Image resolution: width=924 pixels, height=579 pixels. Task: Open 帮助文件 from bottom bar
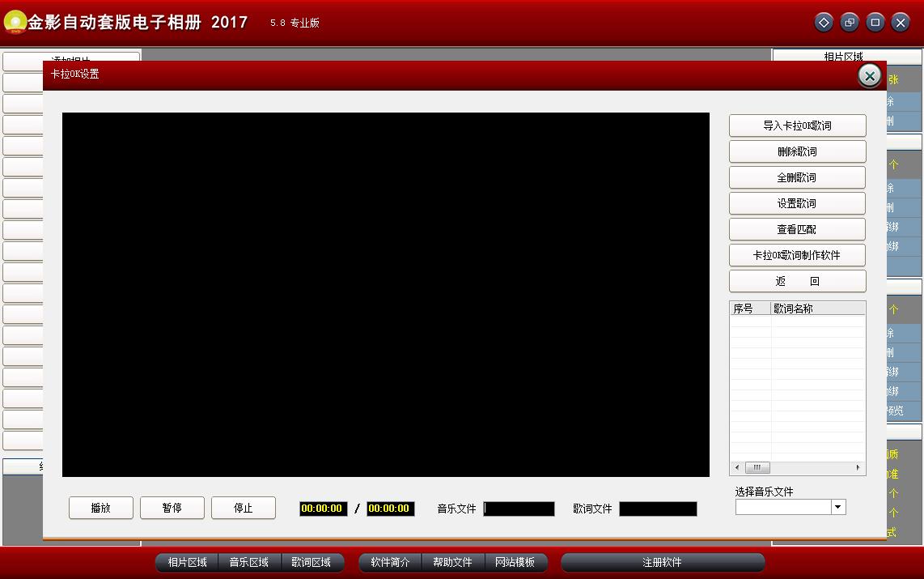(x=452, y=563)
